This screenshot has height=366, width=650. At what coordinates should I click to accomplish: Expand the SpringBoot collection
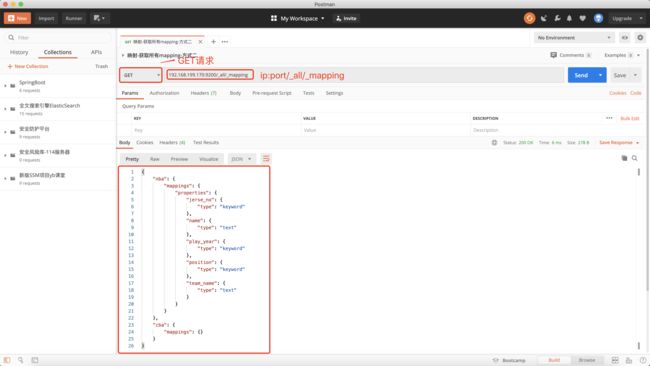[x=5, y=85]
